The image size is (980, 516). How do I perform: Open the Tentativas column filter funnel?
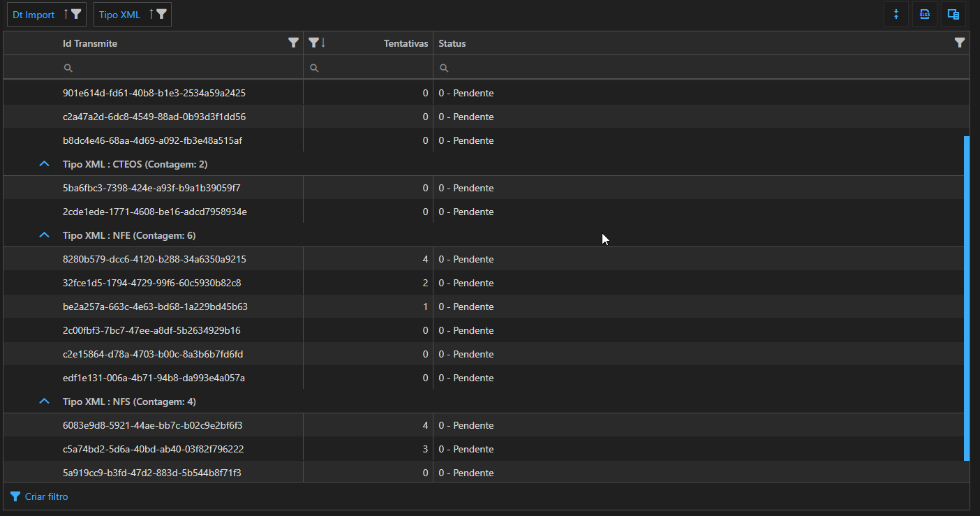click(314, 43)
